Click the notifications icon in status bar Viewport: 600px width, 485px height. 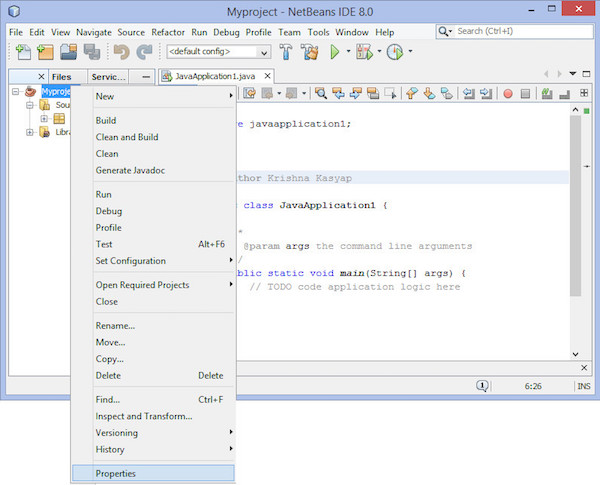(482, 385)
